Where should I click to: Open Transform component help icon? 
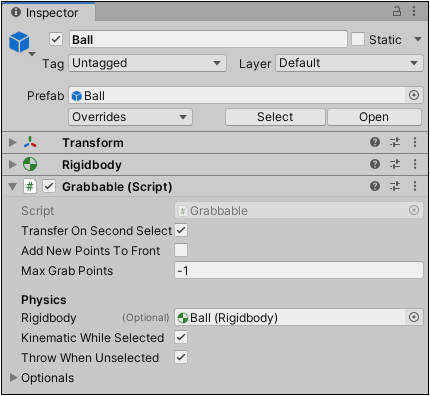[375, 142]
